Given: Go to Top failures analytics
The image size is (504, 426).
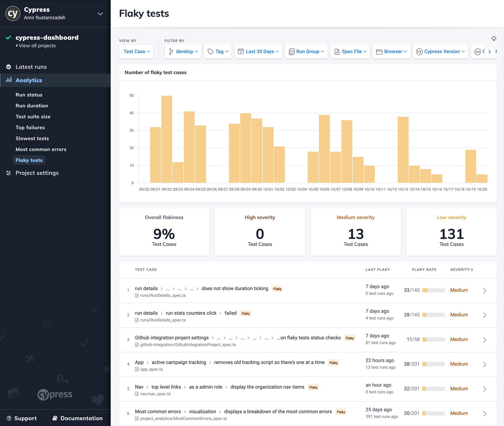Looking at the screenshot, I should coord(30,128).
